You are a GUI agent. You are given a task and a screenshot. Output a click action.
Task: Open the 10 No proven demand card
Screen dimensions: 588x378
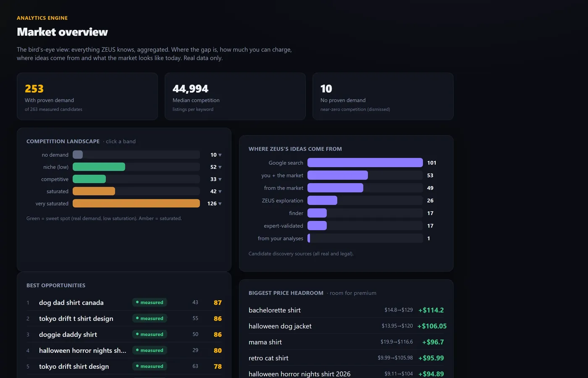click(383, 97)
